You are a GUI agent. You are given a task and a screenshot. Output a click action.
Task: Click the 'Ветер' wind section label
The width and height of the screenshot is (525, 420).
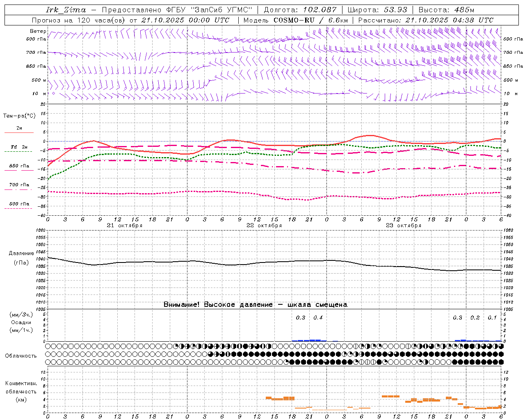pyautogui.click(x=38, y=31)
